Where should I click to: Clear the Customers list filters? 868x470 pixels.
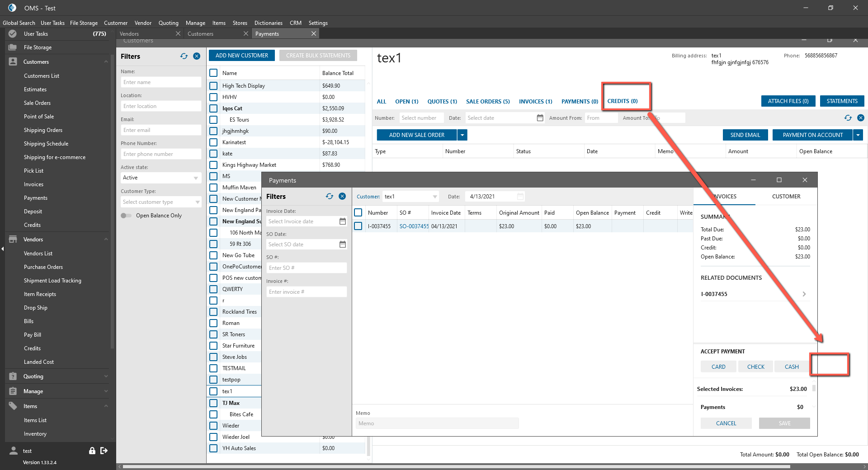pos(197,56)
